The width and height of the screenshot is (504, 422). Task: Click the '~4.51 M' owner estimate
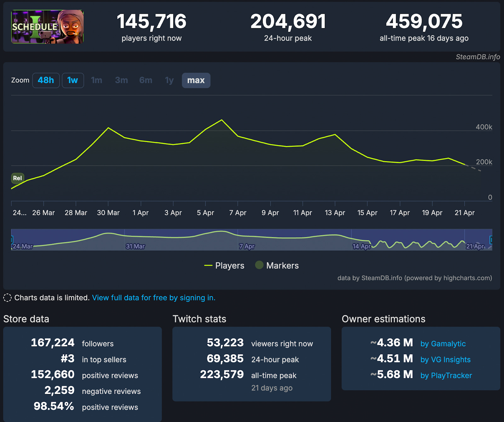[392, 359]
